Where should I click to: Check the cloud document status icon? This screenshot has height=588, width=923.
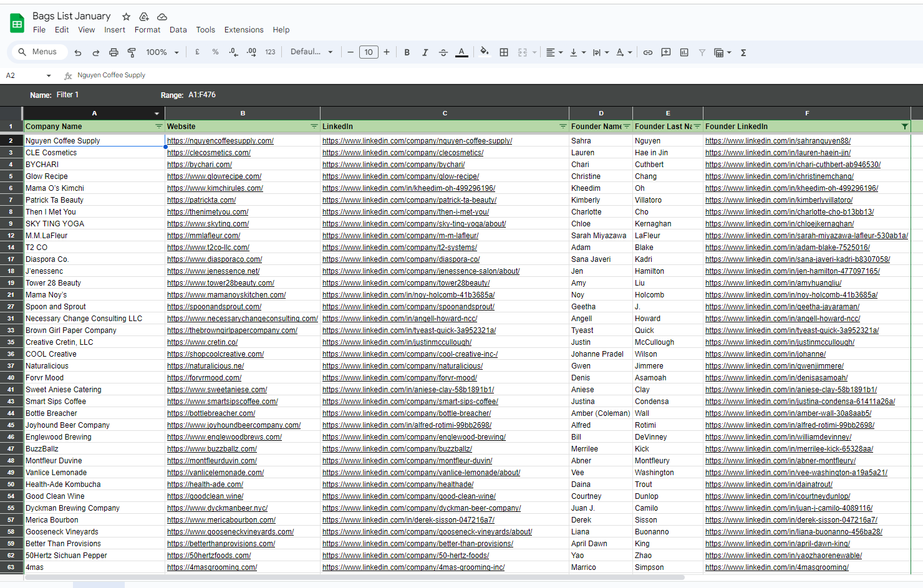(x=162, y=17)
